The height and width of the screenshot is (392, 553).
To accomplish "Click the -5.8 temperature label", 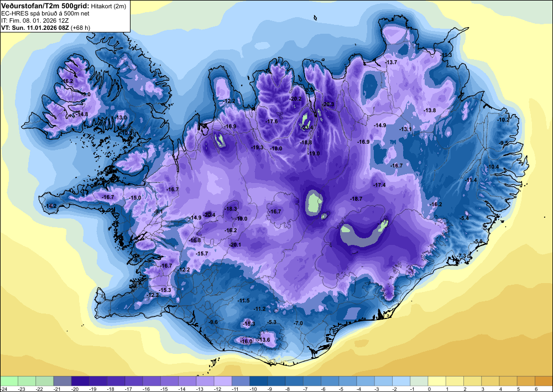I will 478,241.
